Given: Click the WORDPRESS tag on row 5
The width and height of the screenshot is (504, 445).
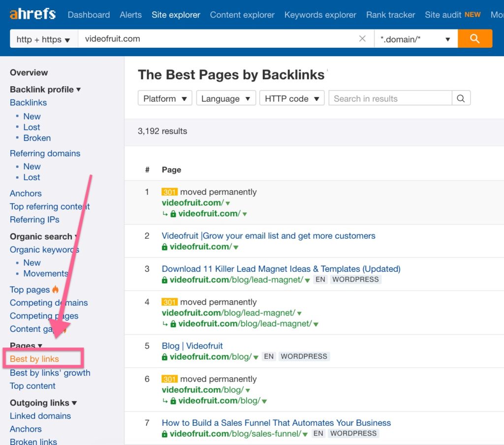Looking at the screenshot, I should point(304,356).
